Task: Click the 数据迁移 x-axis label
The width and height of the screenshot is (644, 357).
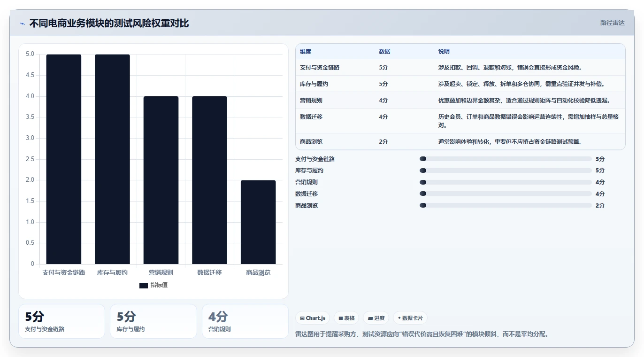Action: tap(209, 272)
